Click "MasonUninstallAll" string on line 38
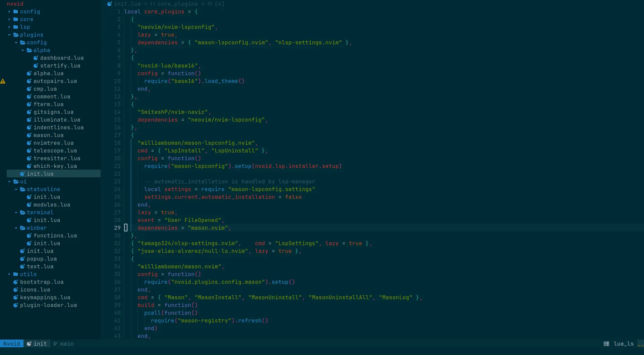The image size is (644, 355). (340, 298)
